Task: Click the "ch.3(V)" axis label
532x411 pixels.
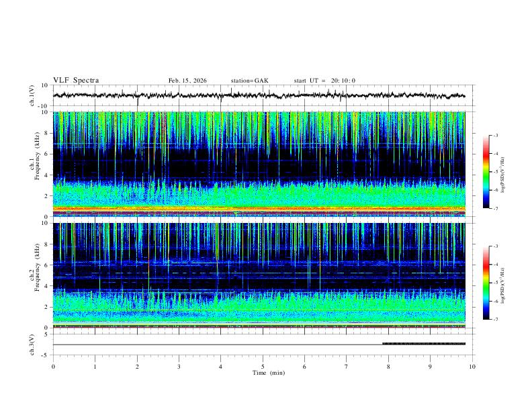Action: click(32, 345)
